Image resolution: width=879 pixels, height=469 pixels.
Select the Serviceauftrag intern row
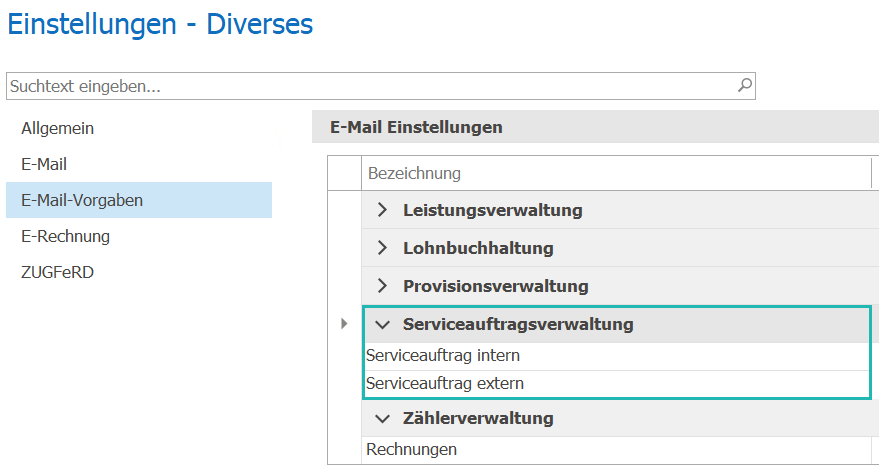tap(617, 356)
